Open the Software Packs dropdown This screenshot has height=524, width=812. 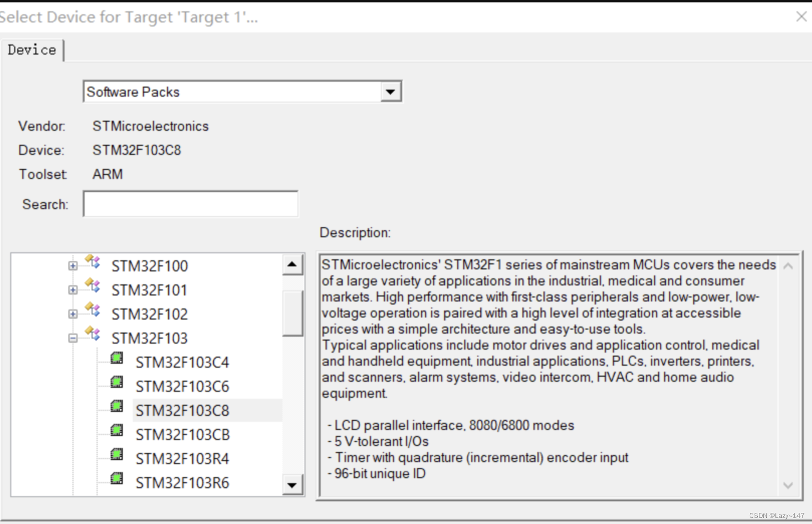point(390,92)
